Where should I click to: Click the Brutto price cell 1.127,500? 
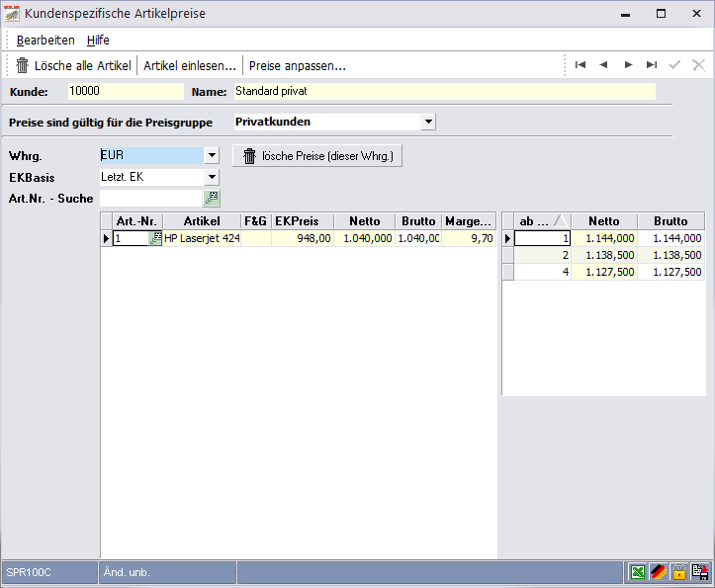pos(671,272)
